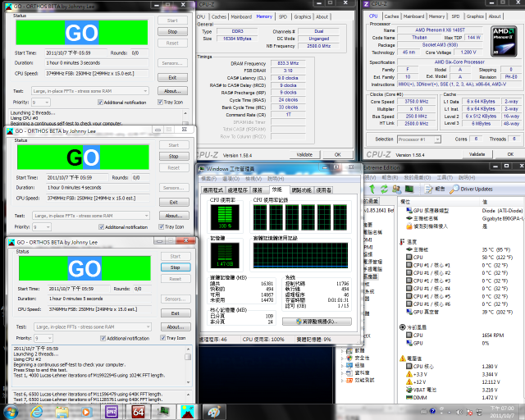
Task: Expand the 資料庫 tree node in EVEREST
Action: pyautogui.click(x=342, y=372)
